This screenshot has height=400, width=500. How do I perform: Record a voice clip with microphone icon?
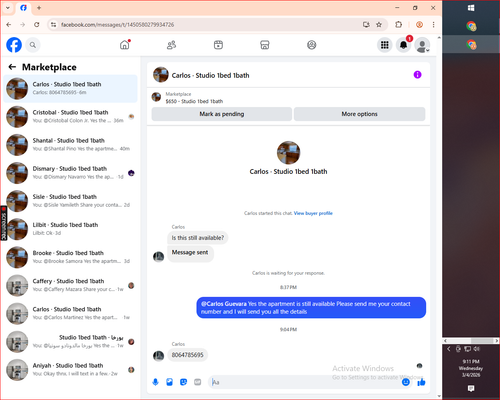pyautogui.click(x=155, y=382)
